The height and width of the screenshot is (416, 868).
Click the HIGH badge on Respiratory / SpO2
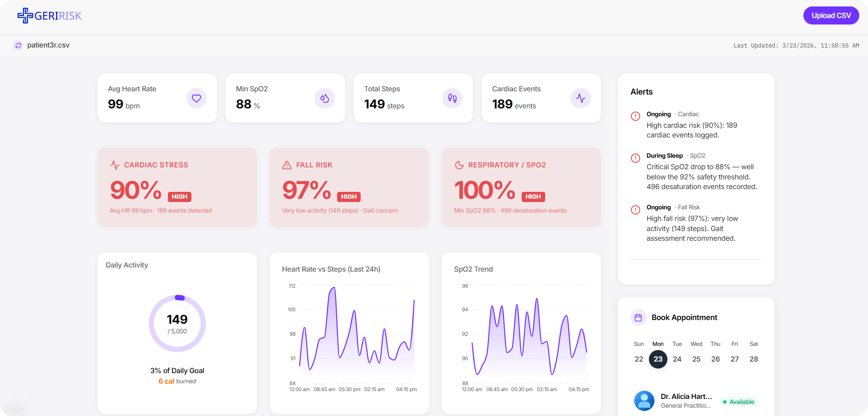[533, 196]
